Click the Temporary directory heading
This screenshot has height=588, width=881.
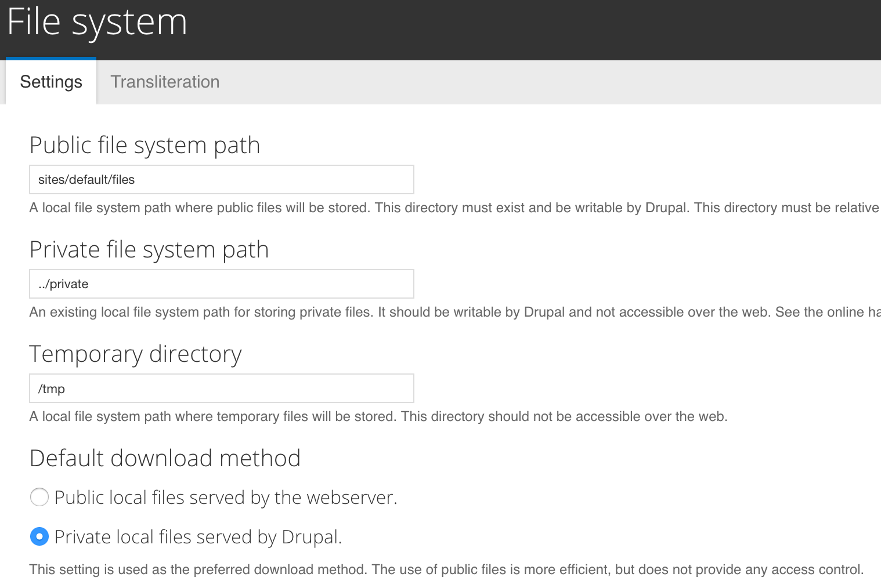click(x=135, y=354)
